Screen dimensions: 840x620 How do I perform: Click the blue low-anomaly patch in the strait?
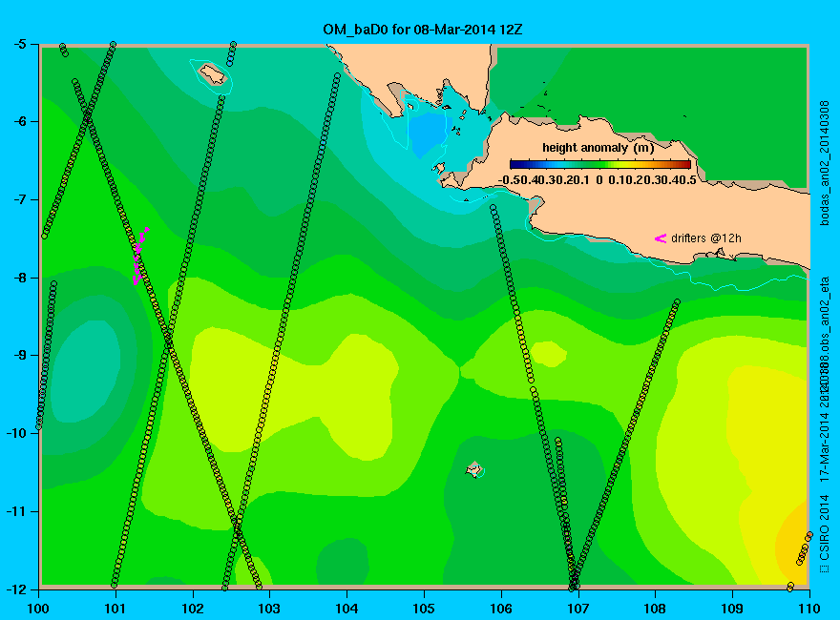427,134
